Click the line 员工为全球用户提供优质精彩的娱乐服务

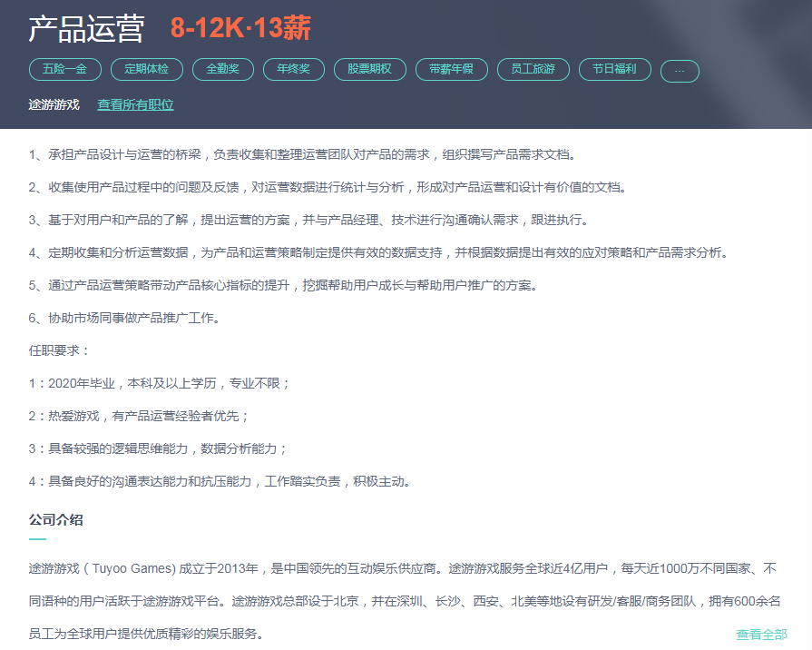pos(146,634)
